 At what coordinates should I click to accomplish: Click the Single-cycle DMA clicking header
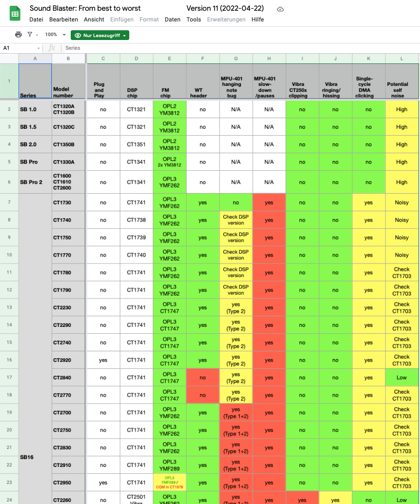tap(369, 81)
